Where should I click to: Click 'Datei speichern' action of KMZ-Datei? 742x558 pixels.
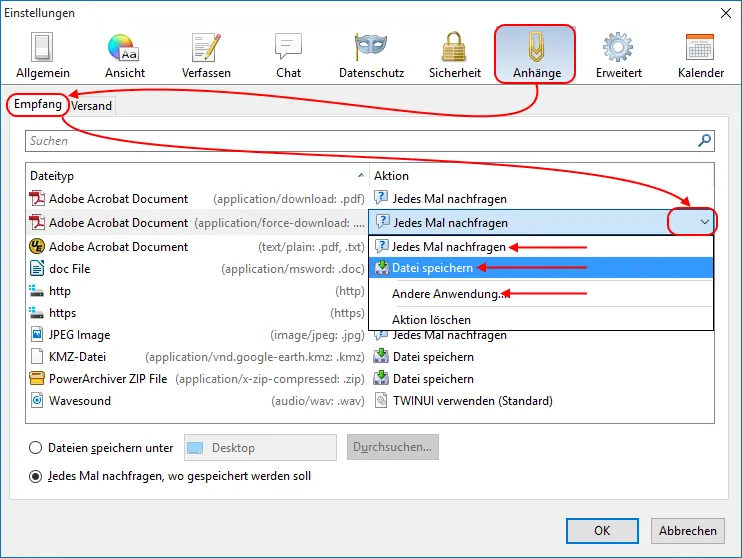(433, 357)
